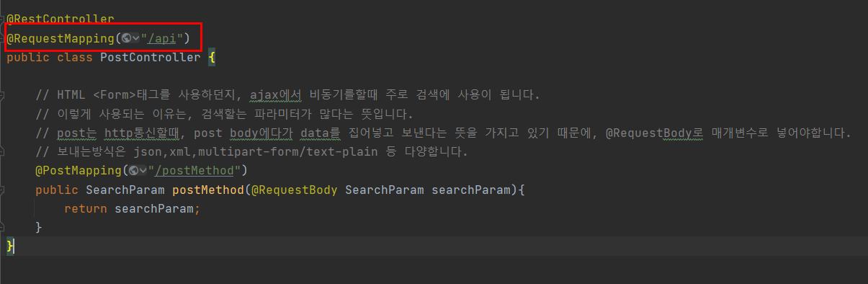The height and width of the screenshot is (284, 868).
Task: Open the chevron dropdown before "/api"
Action: [135, 38]
